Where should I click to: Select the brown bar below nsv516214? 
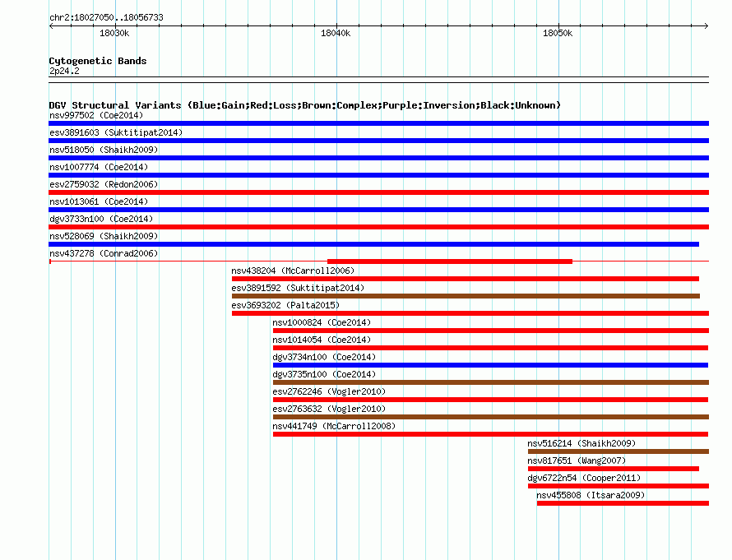(618, 451)
